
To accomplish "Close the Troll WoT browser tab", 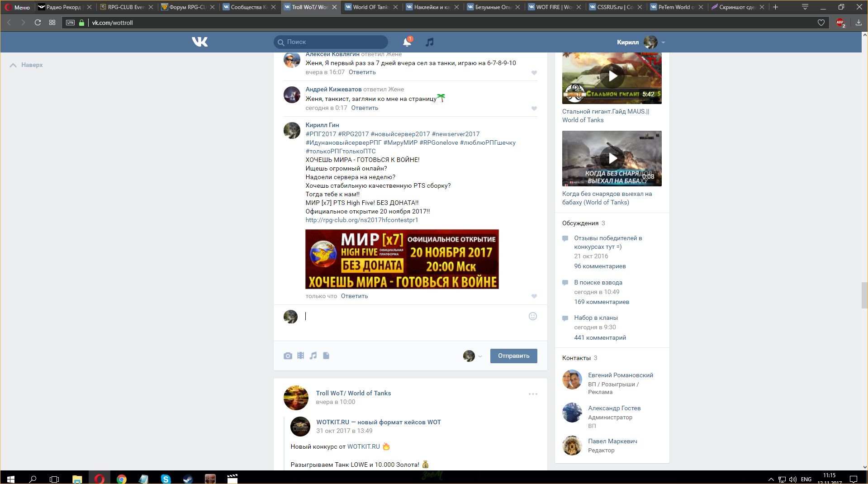I will click(x=334, y=7).
